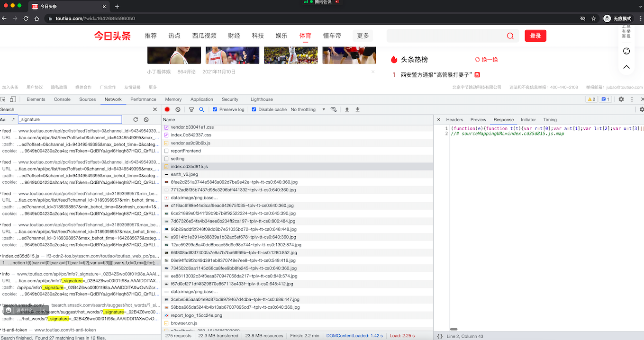Image resolution: width=644 pixels, height=340 pixels.
Task: Select reportFrontend request row
Action: click(297, 151)
